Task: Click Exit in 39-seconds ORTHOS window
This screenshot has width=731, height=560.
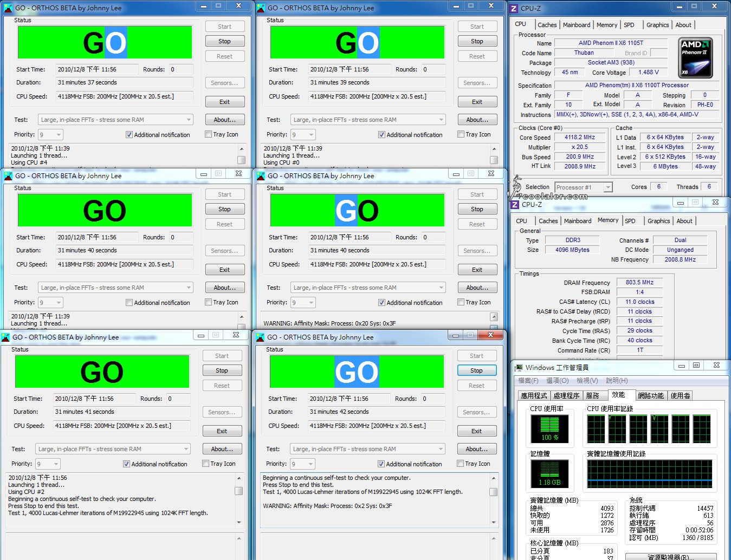Action: pyautogui.click(x=477, y=102)
